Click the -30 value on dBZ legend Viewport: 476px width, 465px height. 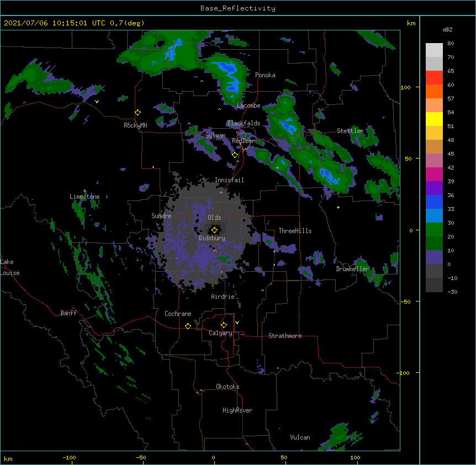pos(452,292)
